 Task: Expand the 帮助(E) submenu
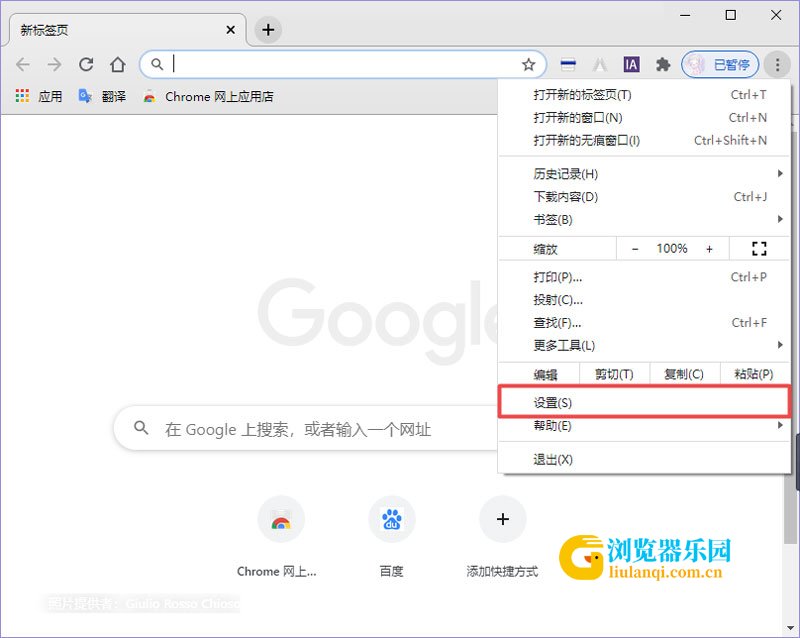tap(644, 426)
